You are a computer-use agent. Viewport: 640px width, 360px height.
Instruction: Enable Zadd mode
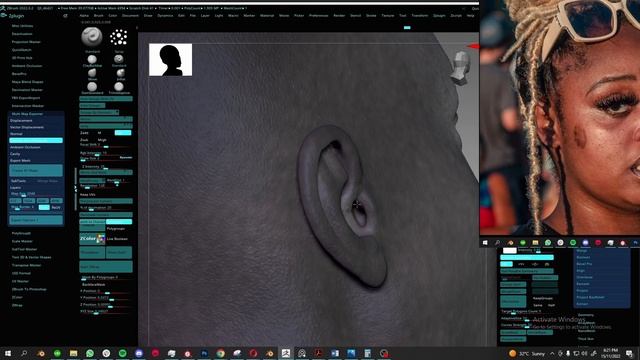84,133
